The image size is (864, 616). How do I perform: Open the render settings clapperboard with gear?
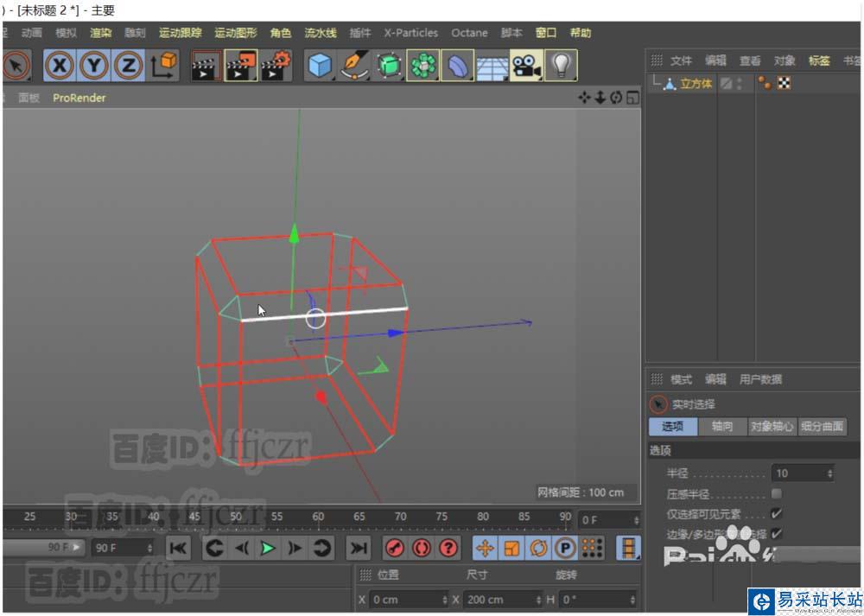[276, 66]
